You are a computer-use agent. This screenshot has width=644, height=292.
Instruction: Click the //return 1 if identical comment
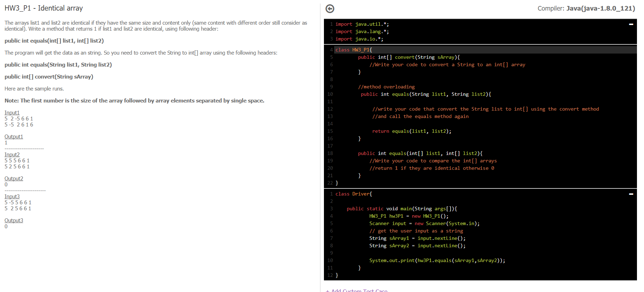[432, 168]
